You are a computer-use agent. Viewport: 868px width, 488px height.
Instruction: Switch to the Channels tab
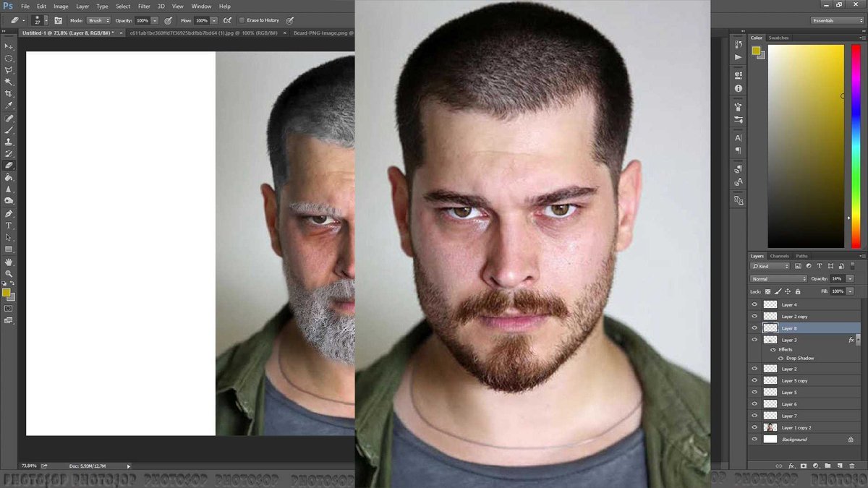coord(780,255)
